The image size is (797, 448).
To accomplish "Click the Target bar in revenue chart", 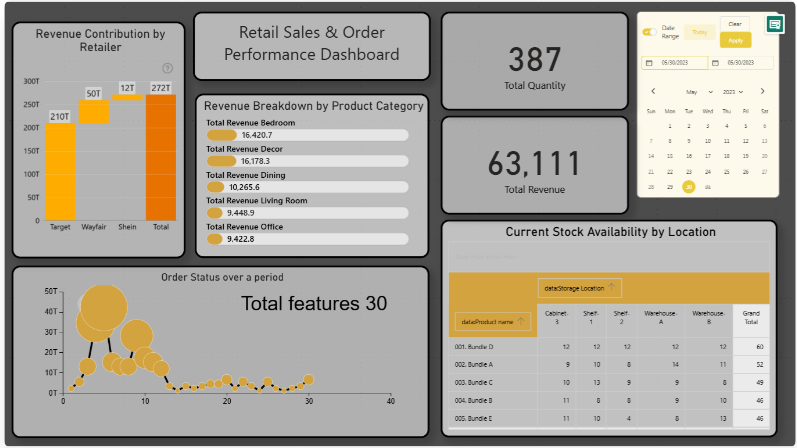I will tap(60, 171).
